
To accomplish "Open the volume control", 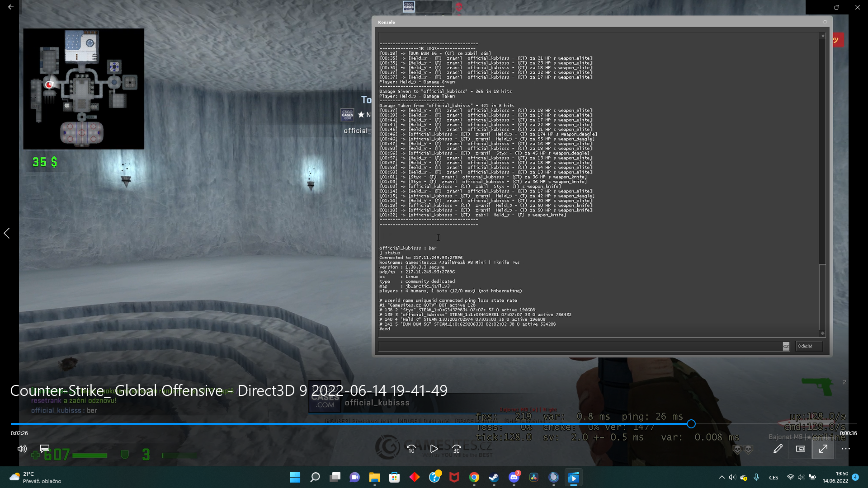I will (x=22, y=449).
